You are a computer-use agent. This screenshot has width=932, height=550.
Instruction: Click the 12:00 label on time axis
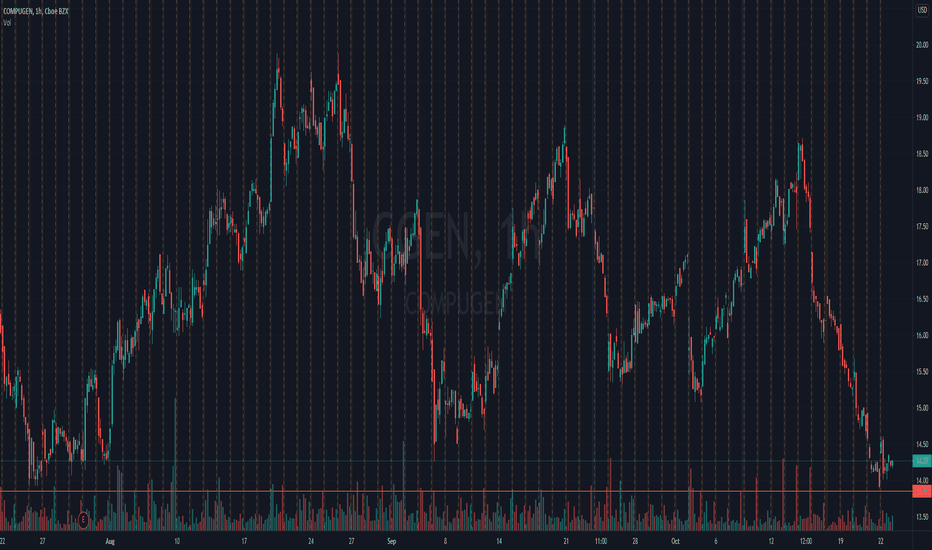coord(806,542)
